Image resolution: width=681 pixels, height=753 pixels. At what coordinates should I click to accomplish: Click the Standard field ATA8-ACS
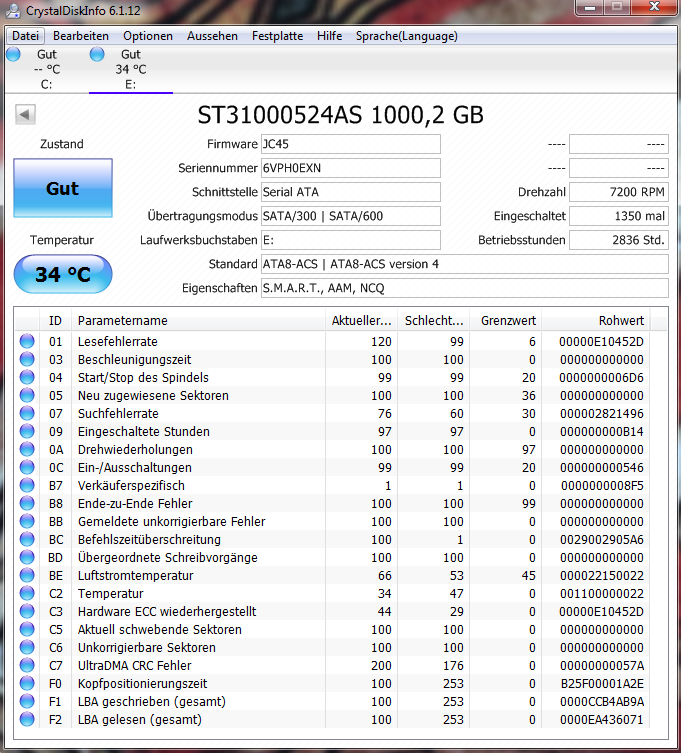464,264
